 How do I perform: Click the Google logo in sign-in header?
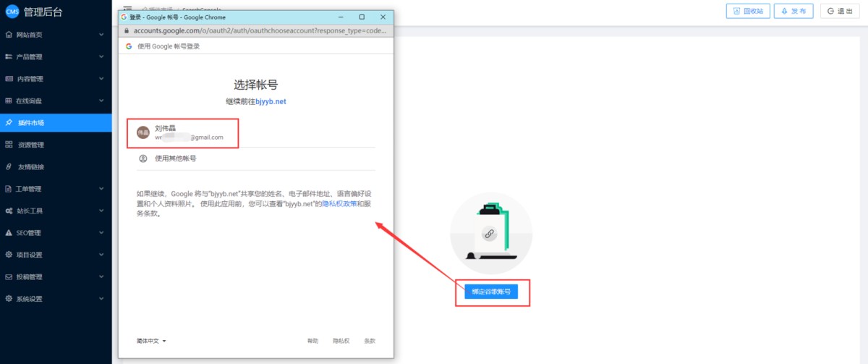coord(129,46)
